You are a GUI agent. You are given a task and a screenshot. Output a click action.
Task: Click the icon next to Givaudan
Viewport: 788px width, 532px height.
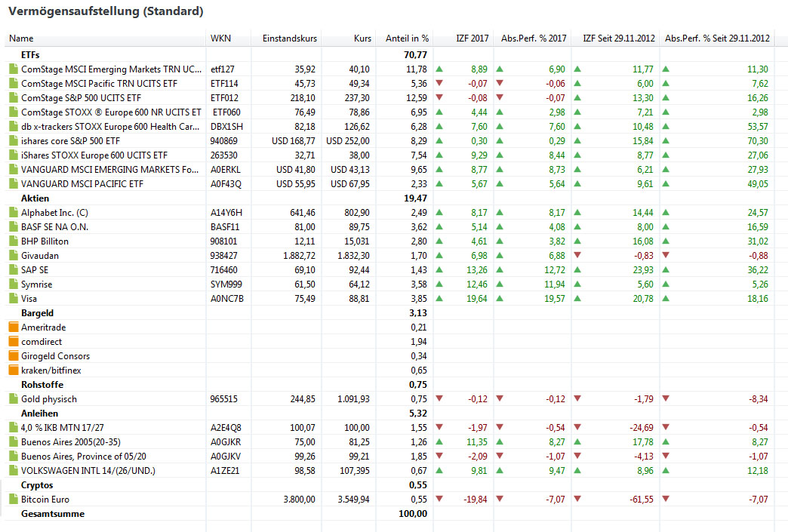(14, 256)
